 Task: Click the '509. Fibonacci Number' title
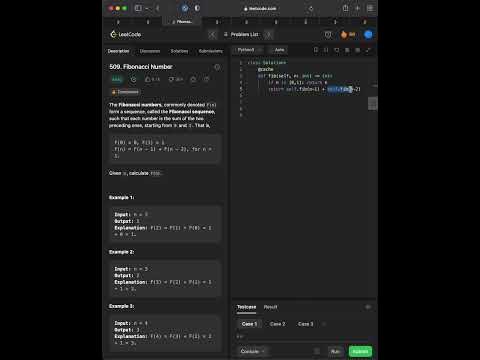[x=141, y=67]
